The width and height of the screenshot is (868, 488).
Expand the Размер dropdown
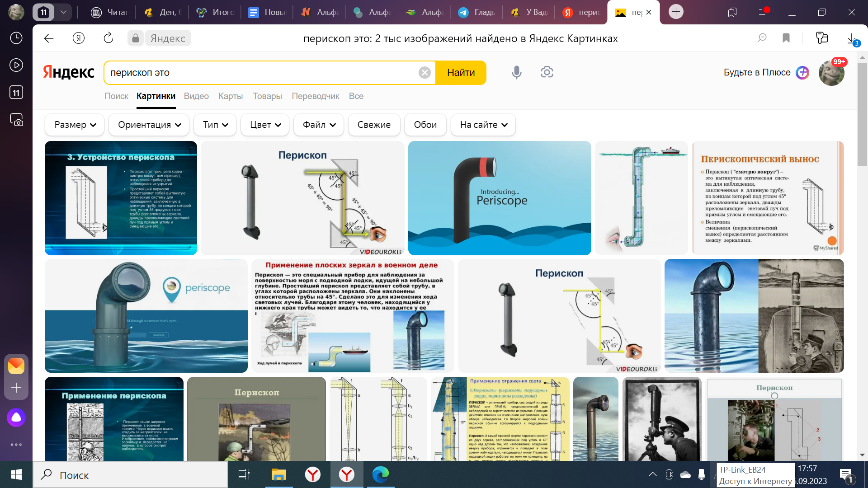75,125
